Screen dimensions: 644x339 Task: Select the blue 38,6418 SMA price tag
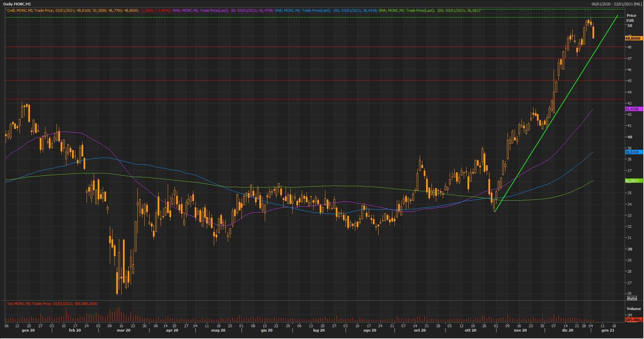633,152
